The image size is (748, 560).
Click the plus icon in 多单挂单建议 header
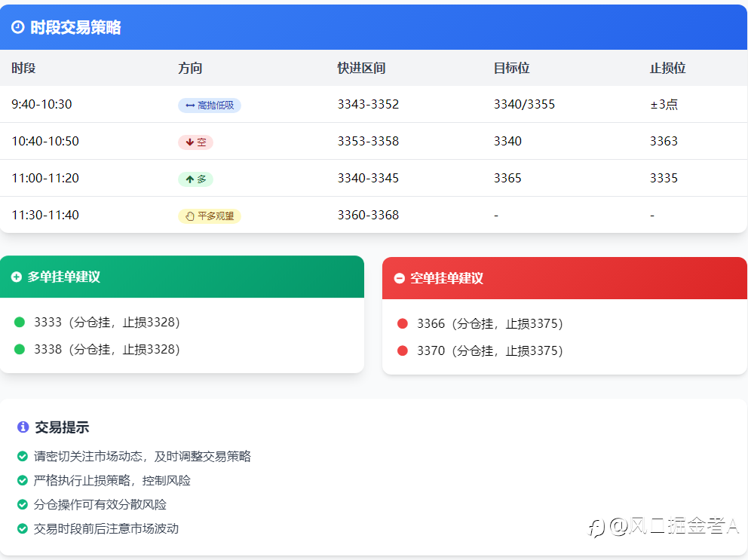click(17, 277)
